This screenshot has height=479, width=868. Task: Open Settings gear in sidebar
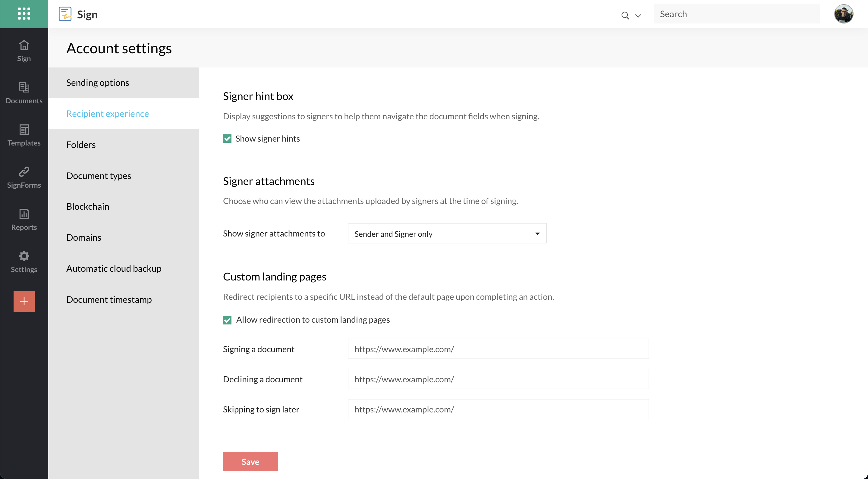point(24,261)
